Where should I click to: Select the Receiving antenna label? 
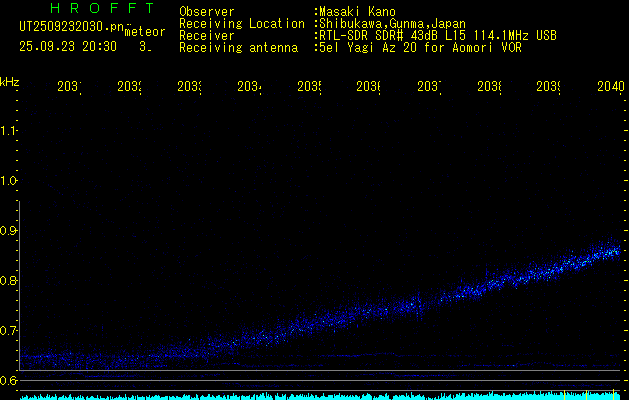[x=238, y=47]
